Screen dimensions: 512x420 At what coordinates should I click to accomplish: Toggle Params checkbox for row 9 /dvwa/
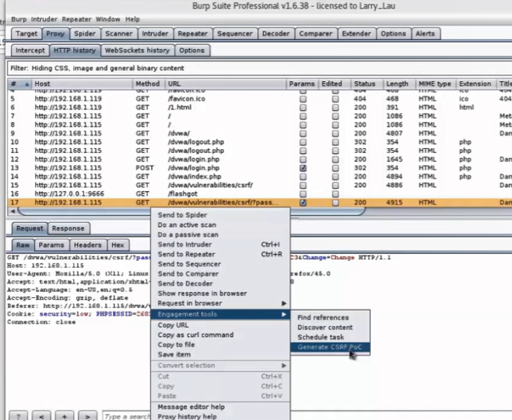[303, 133]
